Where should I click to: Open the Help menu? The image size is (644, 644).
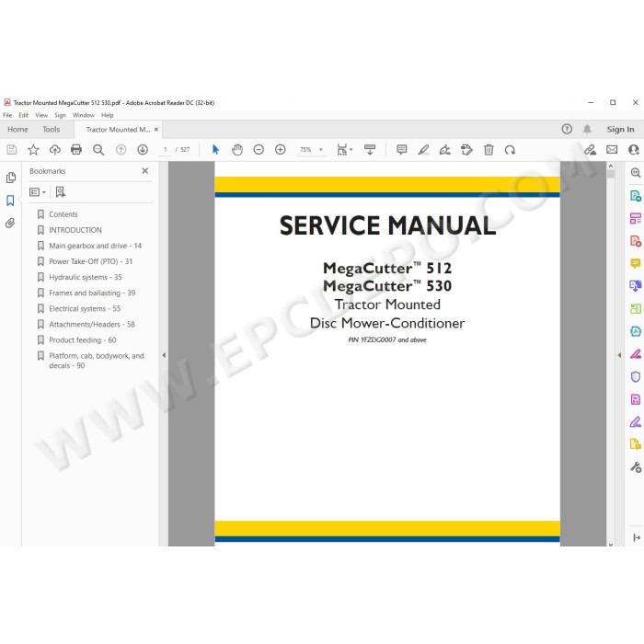[x=108, y=115]
